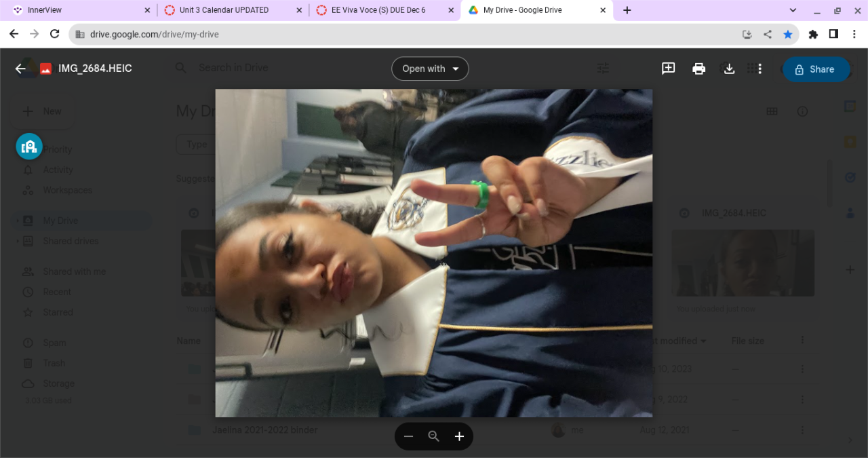Click the IMG_2684.HEIC file title

click(x=95, y=69)
